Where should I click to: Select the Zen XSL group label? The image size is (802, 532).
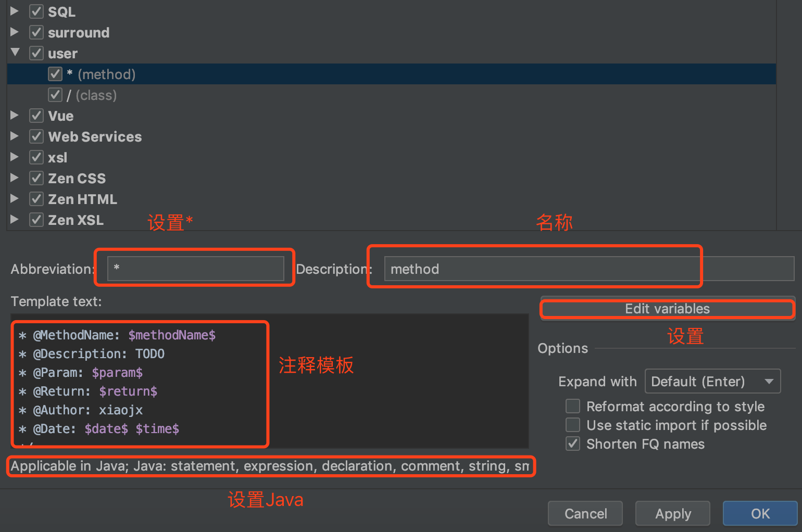tap(76, 220)
